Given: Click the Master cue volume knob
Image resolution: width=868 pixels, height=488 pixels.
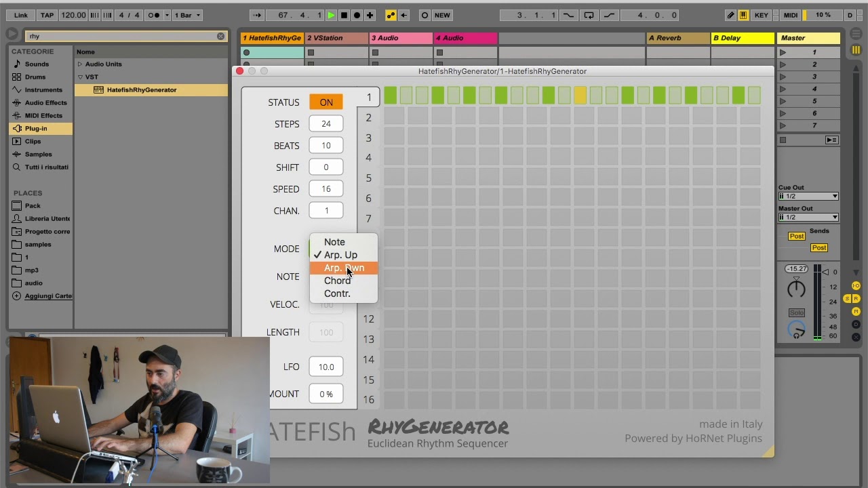Looking at the screenshot, I should [797, 330].
